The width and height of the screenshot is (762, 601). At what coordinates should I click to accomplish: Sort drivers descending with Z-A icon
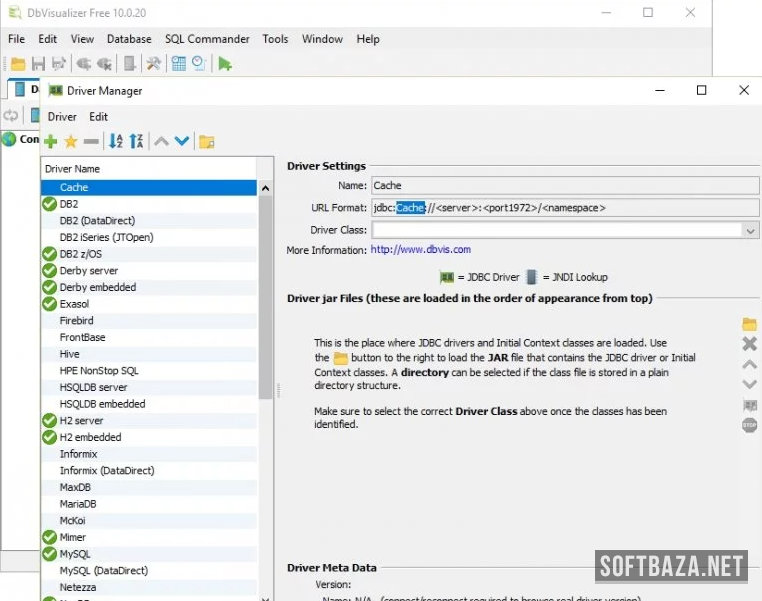click(136, 142)
